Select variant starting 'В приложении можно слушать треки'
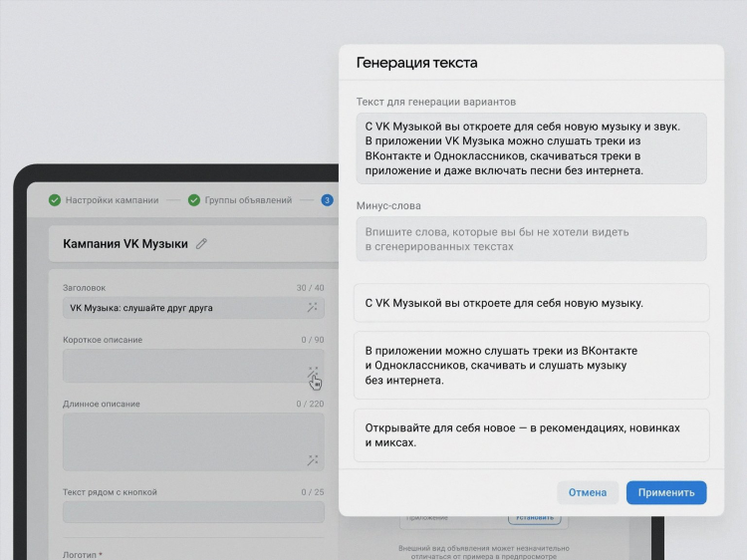The width and height of the screenshot is (747, 560). 531,365
